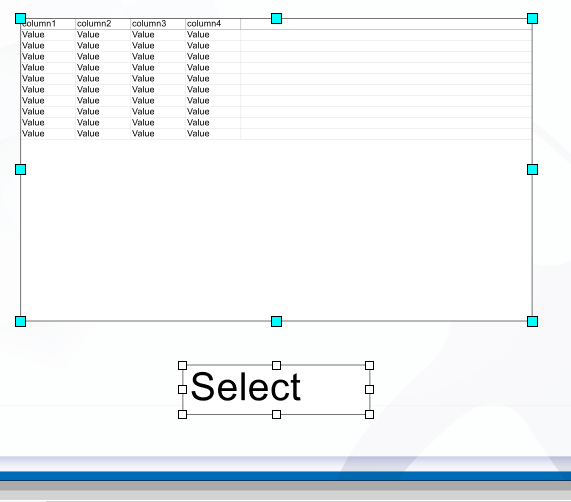Image resolution: width=571 pixels, height=502 pixels.
Task: Click the gray horizontal scrollbar at the bottom
Action: click(x=286, y=486)
